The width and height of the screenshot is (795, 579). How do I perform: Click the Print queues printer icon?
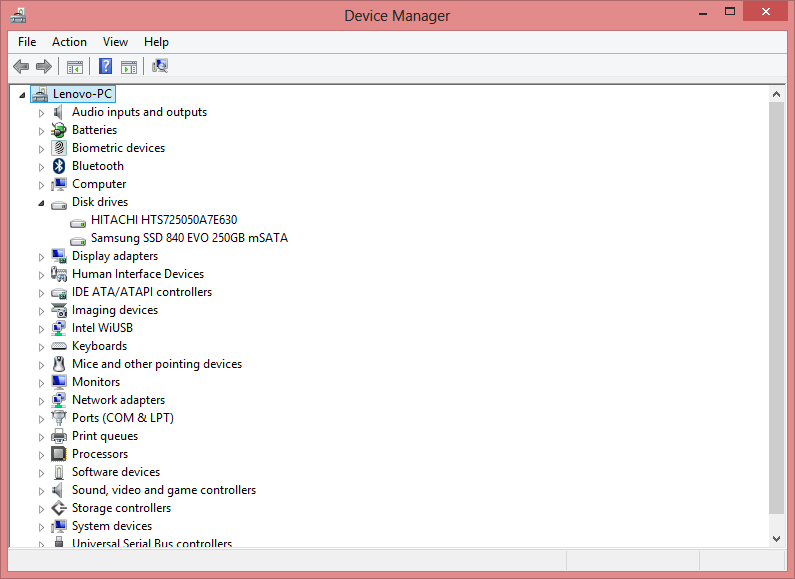pos(59,436)
